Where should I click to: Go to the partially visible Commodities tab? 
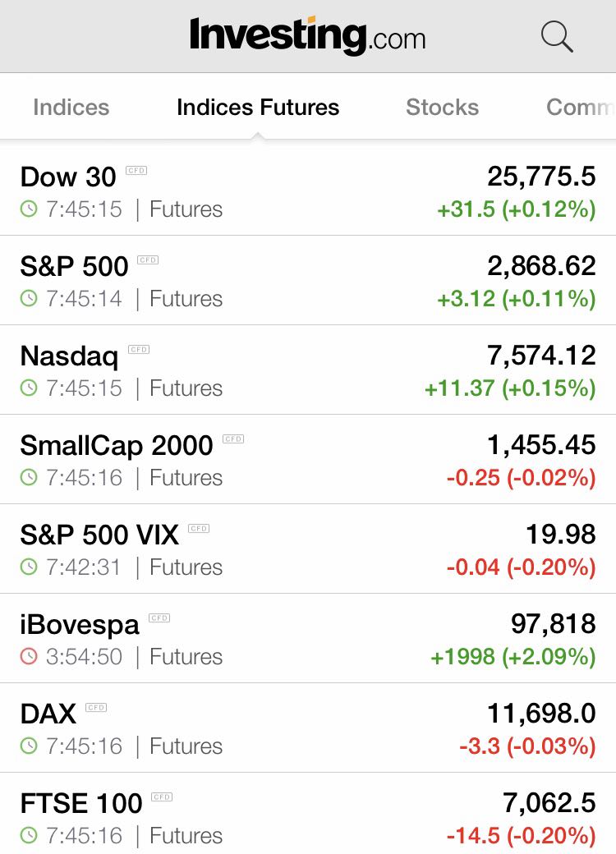(581, 108)
